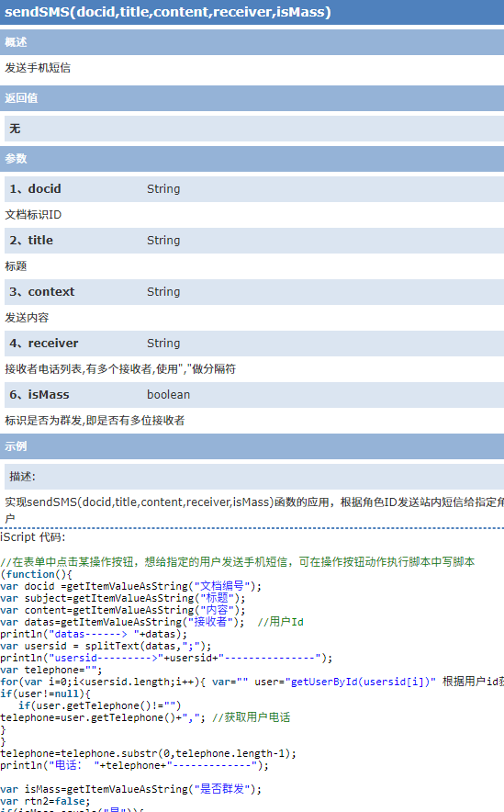504x812 pixels.
Task: Click the 描述 example description row
Action: coord(254,477)
